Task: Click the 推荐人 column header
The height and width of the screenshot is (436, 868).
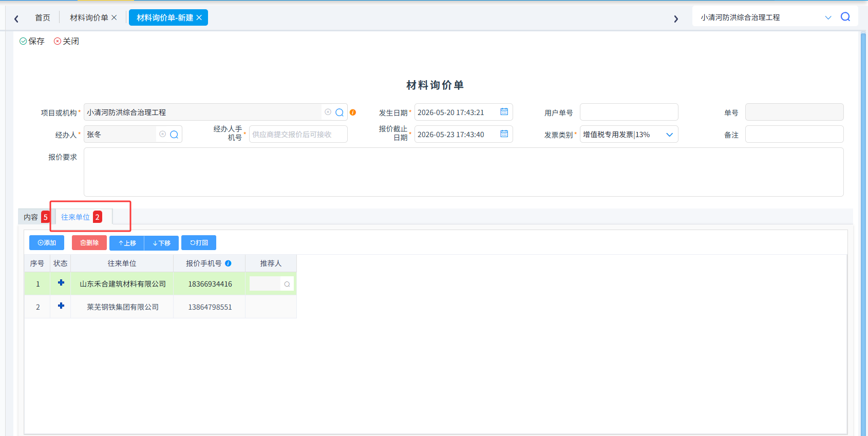Action: [x=271, y=263]
